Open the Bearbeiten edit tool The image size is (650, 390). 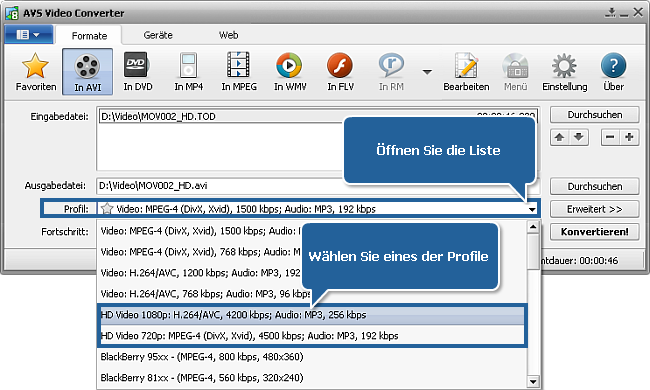[x=466, y=71]
